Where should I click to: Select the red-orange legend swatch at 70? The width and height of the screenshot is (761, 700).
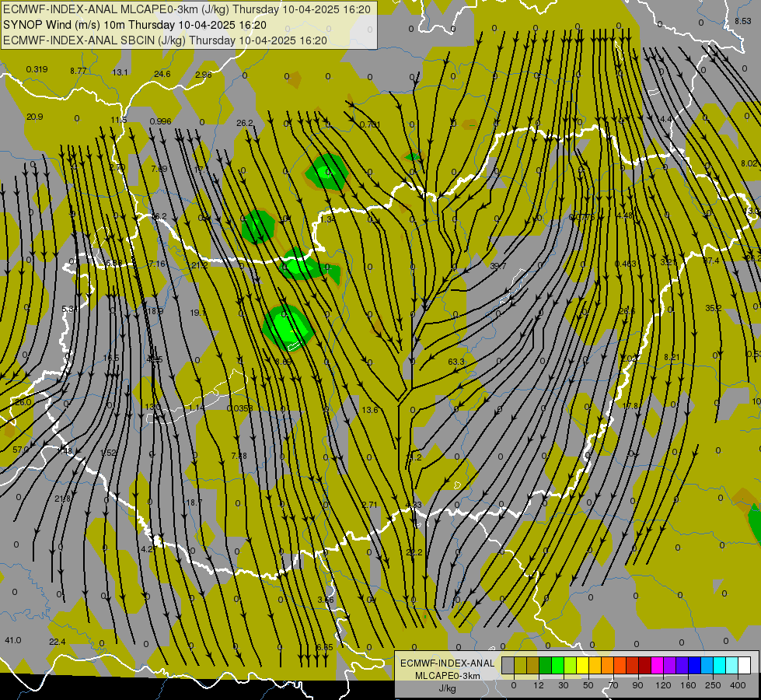coord(620,665)
